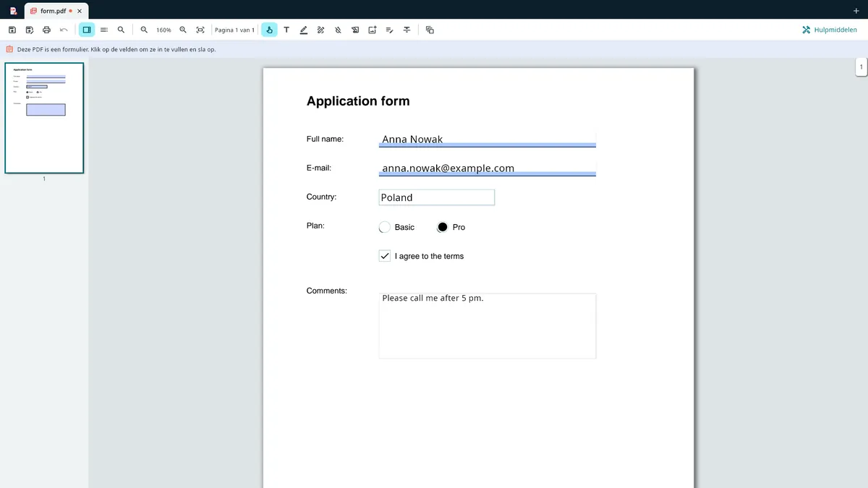Select the Basic plan radio button
Viewport: 868px width, 488px height.
pos(385,227)
